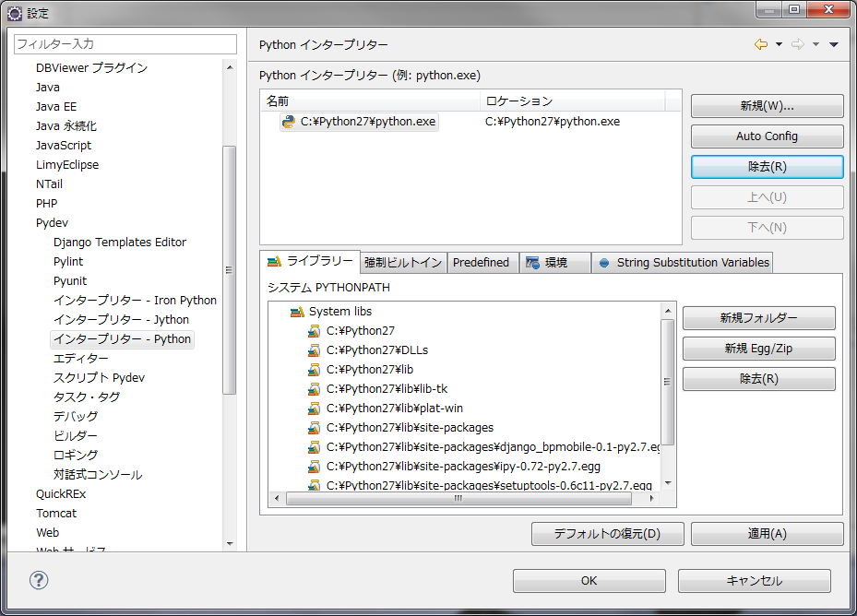Click the library icon next to C:¥Python27¥lib¥plat-win
The image size is (857, 616).
click(314, 409)
